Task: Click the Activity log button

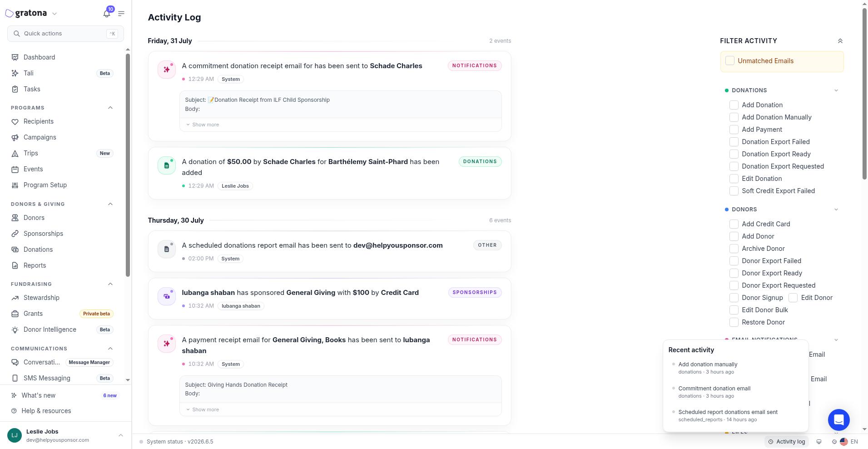Action: pyautogui.click(x=787, y=442)
